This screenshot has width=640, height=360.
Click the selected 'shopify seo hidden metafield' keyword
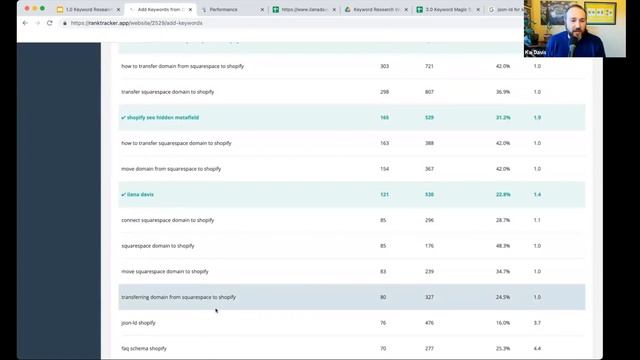(163, 118)
